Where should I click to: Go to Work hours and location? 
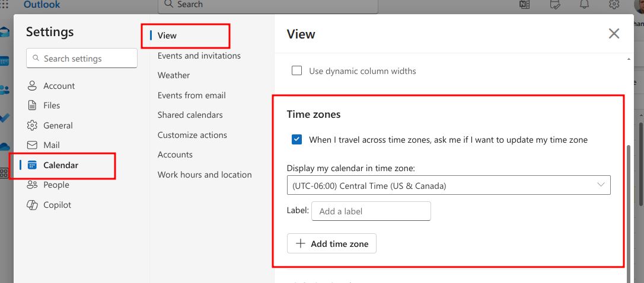pyautogui.click(x=205, y=175)
